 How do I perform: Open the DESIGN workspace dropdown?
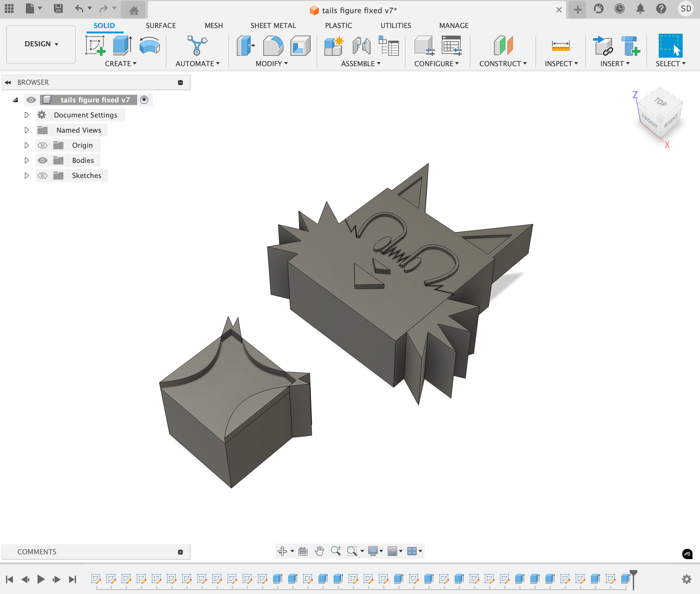coord(41,44)
